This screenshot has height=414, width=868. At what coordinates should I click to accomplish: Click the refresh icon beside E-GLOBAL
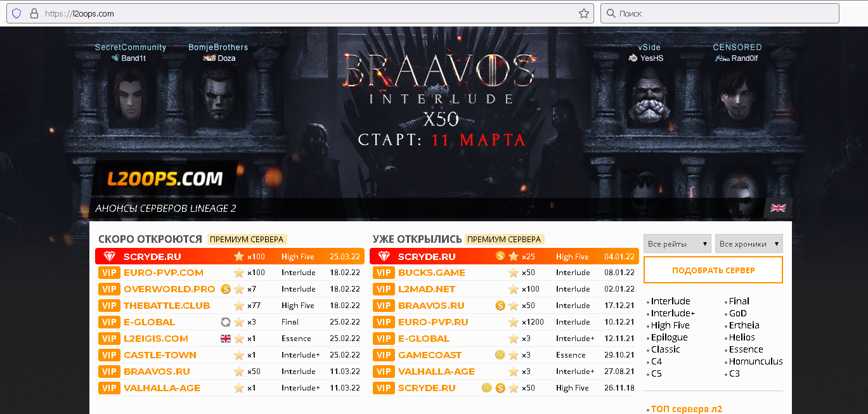225,322
